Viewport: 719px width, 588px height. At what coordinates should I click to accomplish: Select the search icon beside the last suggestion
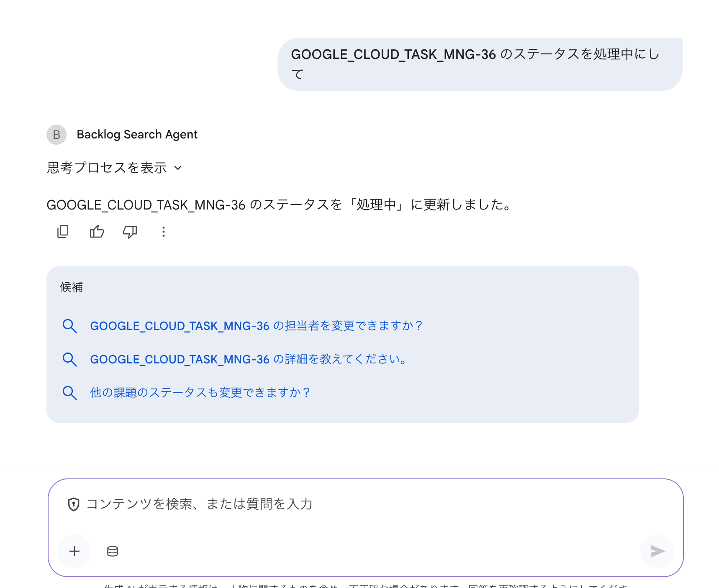coord(70,392)
